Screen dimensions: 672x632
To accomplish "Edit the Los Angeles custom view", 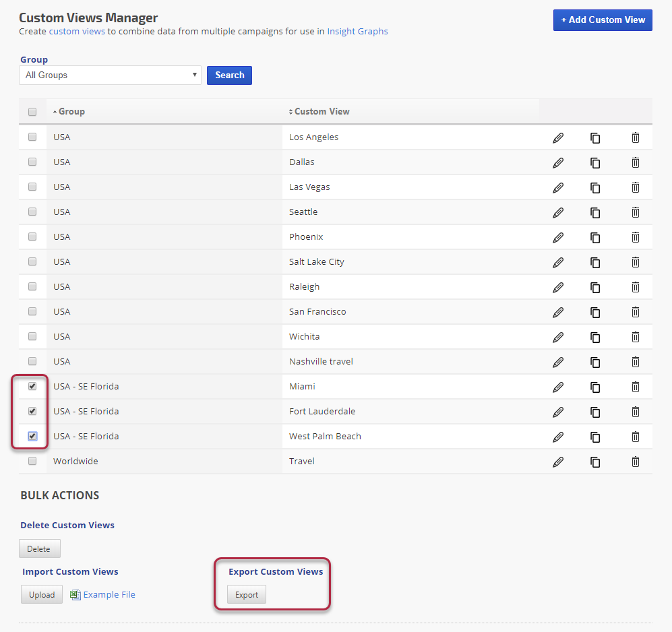I will click(x=557, y=137).
